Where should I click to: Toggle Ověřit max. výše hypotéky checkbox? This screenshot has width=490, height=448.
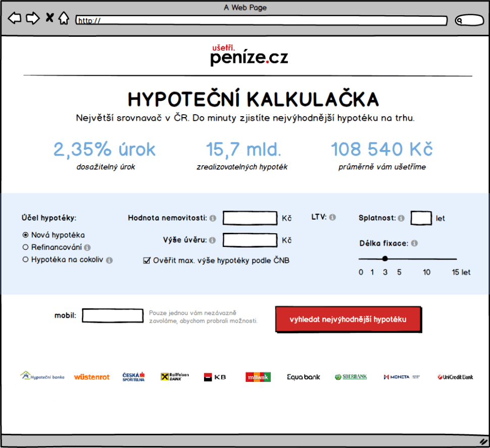click(x=146, y=260)
